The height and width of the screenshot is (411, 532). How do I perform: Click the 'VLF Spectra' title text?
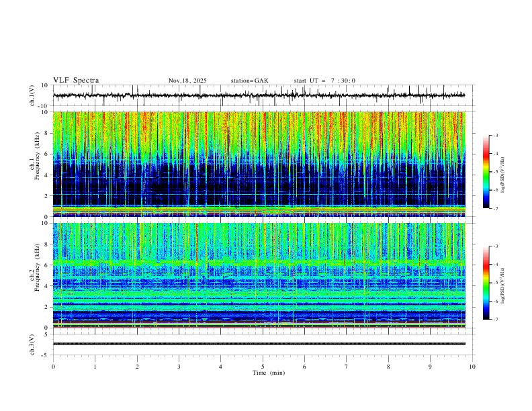(x=76, y=81)
